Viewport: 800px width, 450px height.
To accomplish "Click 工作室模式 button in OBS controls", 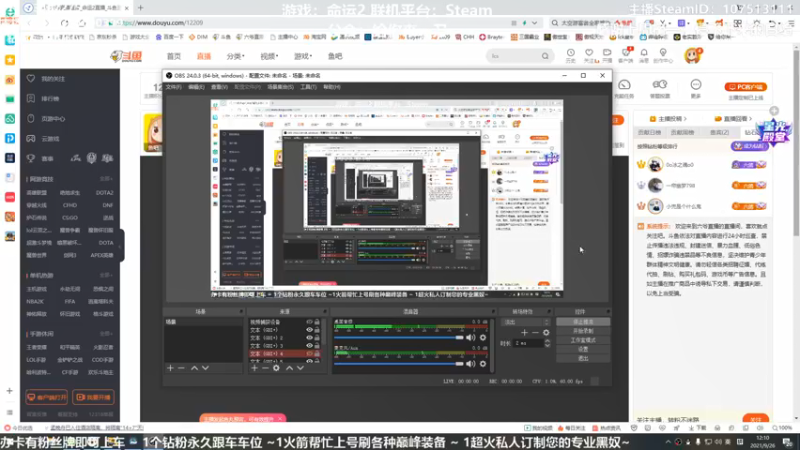I will click(583, 340).
